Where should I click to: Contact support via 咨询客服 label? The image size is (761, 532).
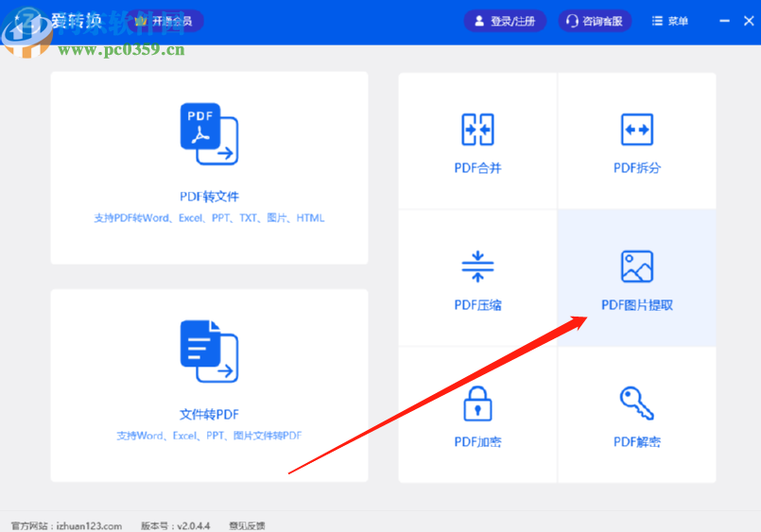[602, 21]
